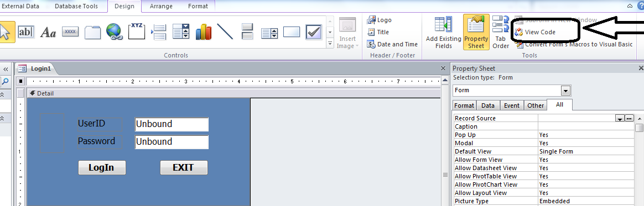Image resolution: width=644 pixels, height=206 pixels.
Task: Insert a Title in the form header
Action: pos(378,32)
